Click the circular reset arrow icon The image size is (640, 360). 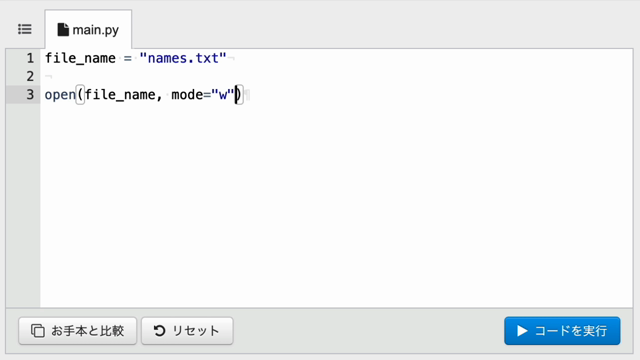[160, 331]
